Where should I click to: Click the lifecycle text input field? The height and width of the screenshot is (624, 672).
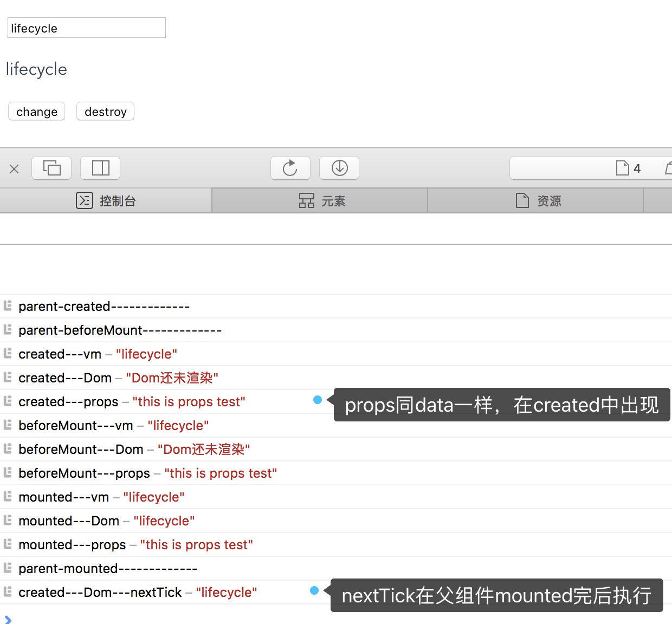(87, 28)
